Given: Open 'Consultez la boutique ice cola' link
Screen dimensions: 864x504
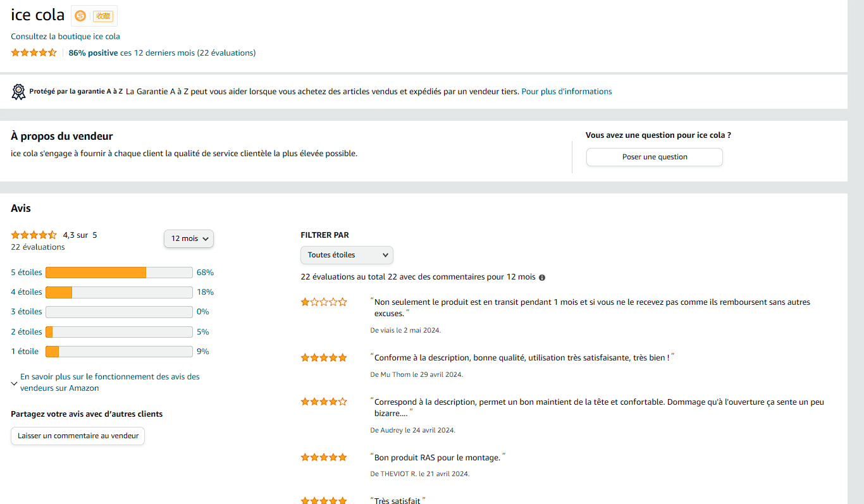Looking at the screenshot, I should pos(65,37).
